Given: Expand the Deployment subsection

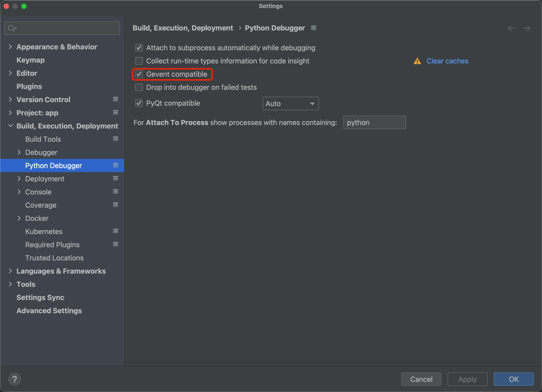Looking at the screenshot, I should 19,179.
